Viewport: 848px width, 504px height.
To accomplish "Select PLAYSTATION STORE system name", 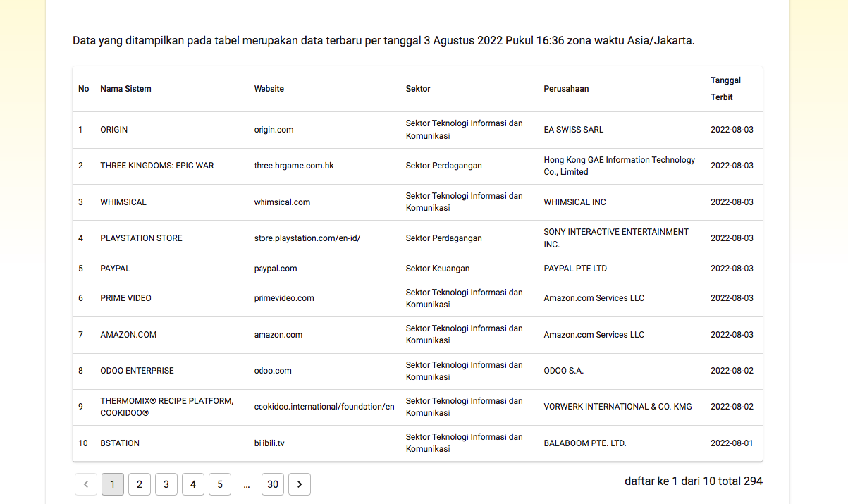I will click(x=141, y=238).
